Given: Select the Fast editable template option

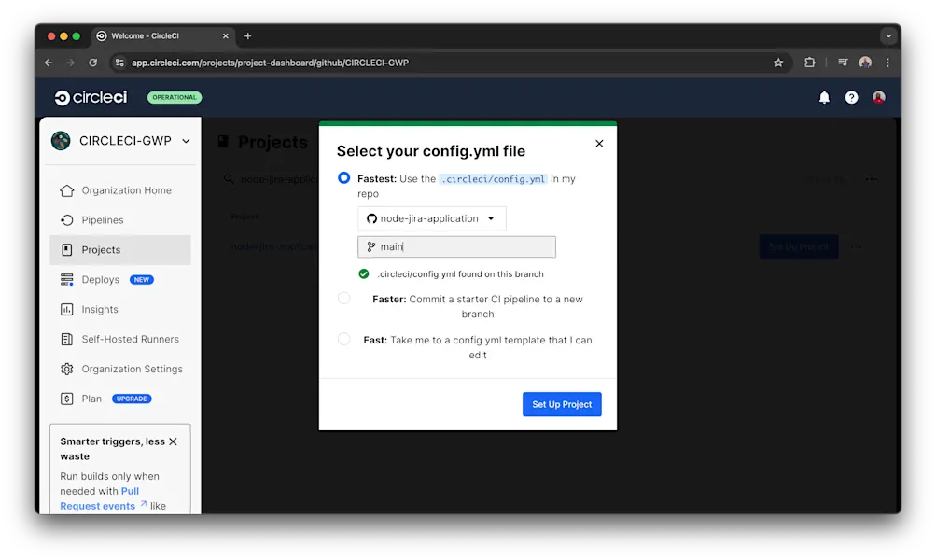Looking at the screenshot, I should 344,339.
